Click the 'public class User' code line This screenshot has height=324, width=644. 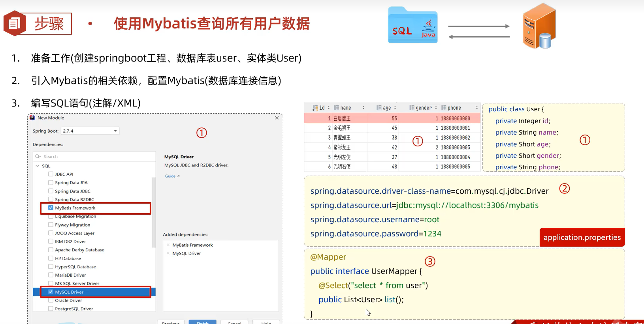point(516,109)
